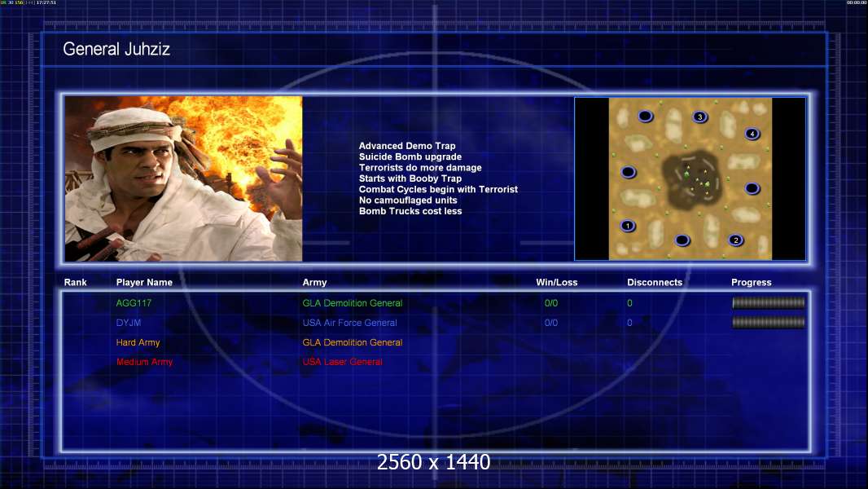Viewport: 868px width, 489px height.
Task: Click the Medium Army player entry
Action: pos(144,362)
